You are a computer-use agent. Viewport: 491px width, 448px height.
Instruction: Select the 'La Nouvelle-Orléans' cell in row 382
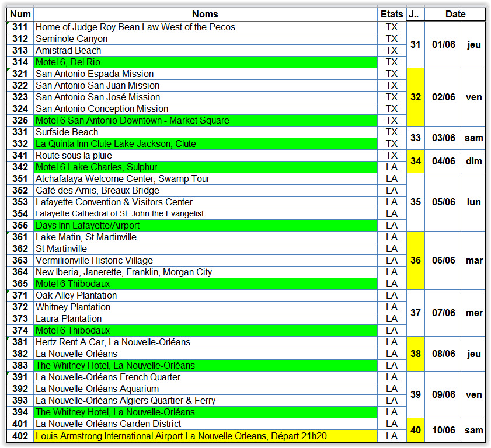(x=206, y=354)
